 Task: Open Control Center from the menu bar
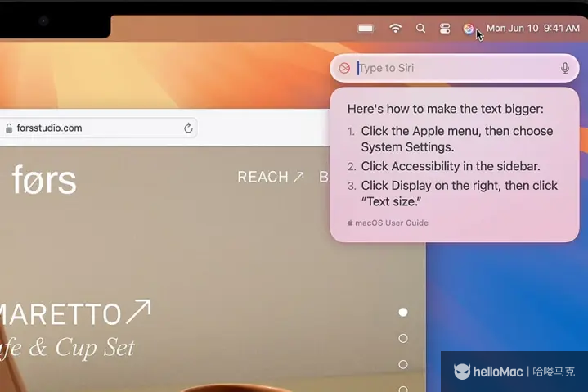(445, 29)
